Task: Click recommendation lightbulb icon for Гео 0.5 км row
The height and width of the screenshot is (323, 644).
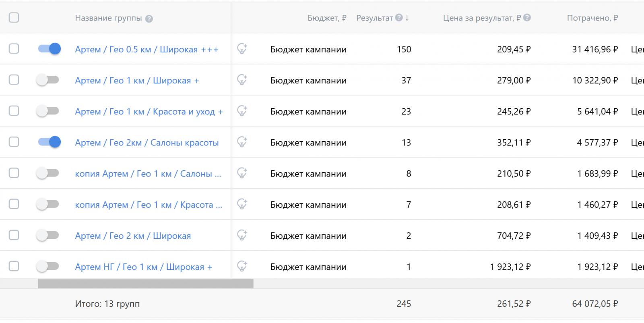Action: click(242, 49)
